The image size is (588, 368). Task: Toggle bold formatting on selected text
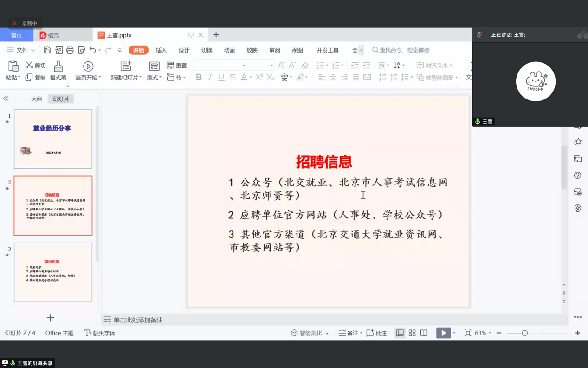pos(199,77)
